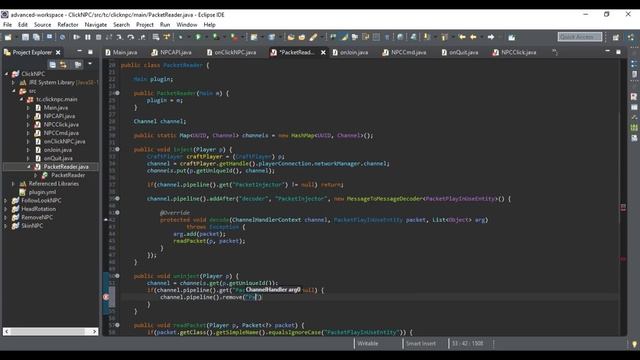The height and width of the screenshot is (360, 640).
Task: Click the Previous Annotation icon
Action: (x=444, y=37)
